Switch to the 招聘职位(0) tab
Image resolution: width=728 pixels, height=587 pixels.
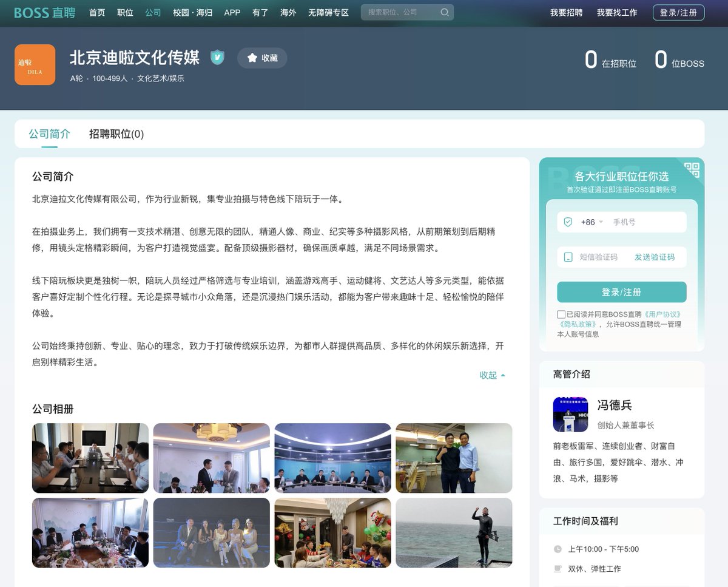[x=116, y=134]
